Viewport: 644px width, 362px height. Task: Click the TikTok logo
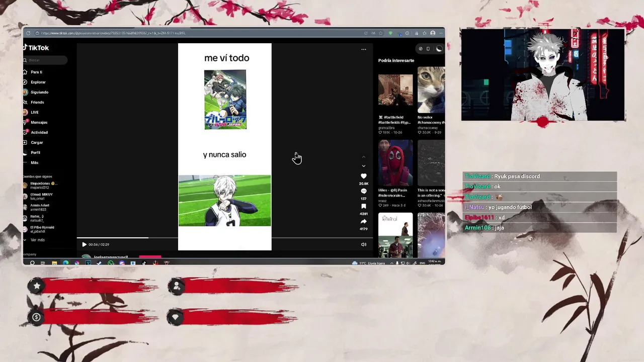(36, 48)
